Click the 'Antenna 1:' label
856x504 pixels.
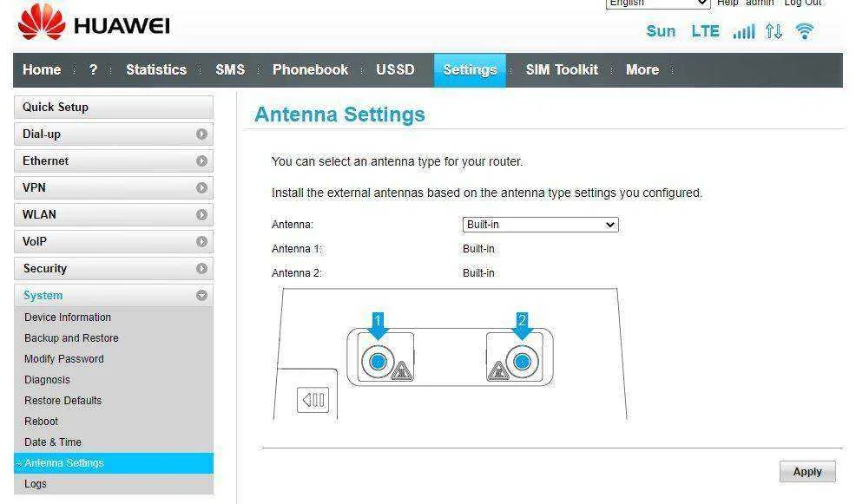pyautogui.click(x=296, y=249)
